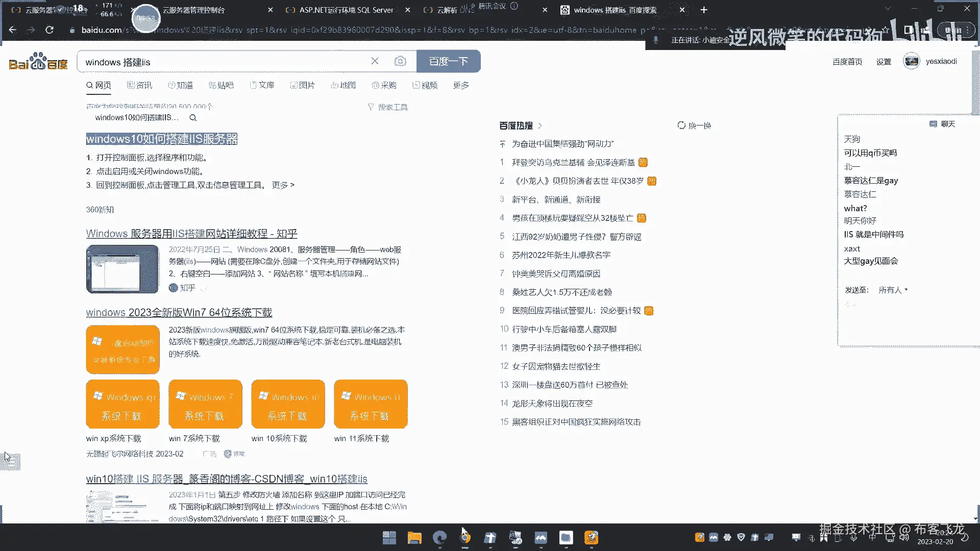980x551 pixels.
Task: Click the Windows 7 系统下载 tile
Action: [x=205, y=404]
